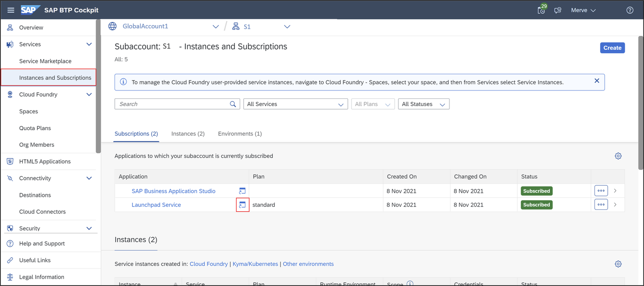This screenshot has height=286, width=644.
Task: Expand the GlobalAccount1 breadcrumb dropdown
Action: pos(216,27)
